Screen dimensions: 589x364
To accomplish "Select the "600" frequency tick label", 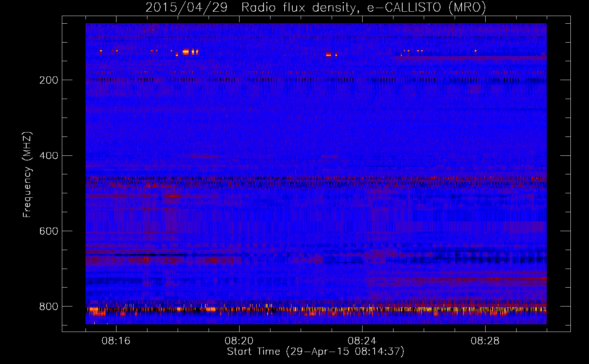I will tap(49, 231).
